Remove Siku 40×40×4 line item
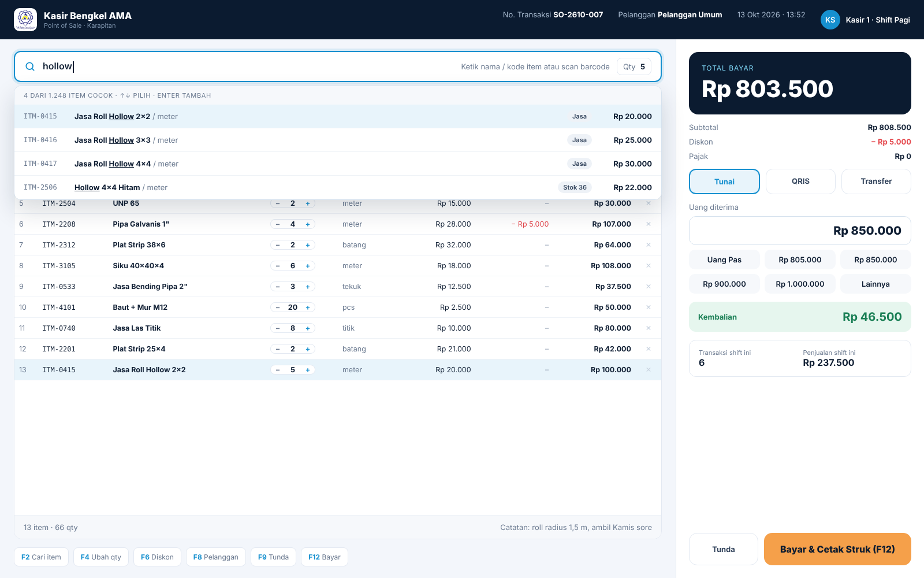Image resolution: width=924 pixels, height=578 pixels. pos(649,266)
